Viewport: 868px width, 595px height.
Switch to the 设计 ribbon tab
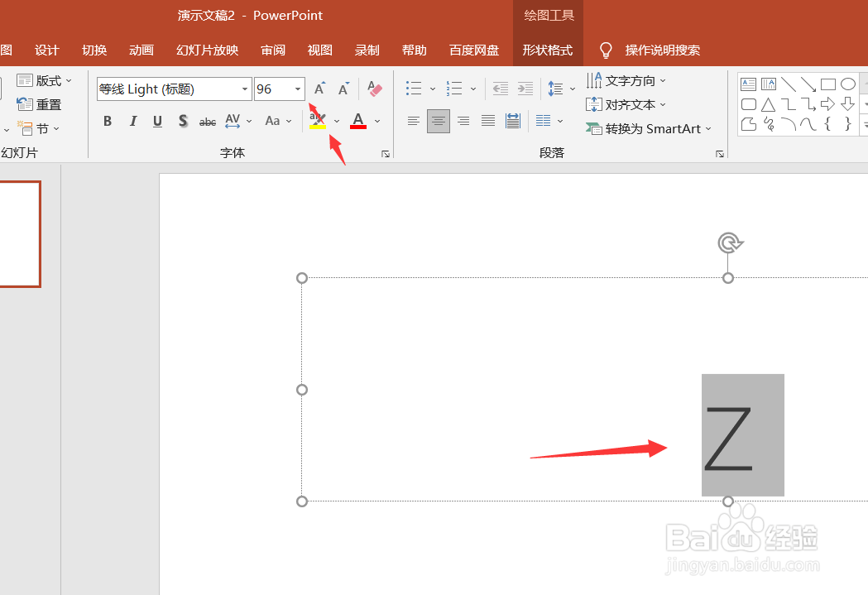point(46,50)
